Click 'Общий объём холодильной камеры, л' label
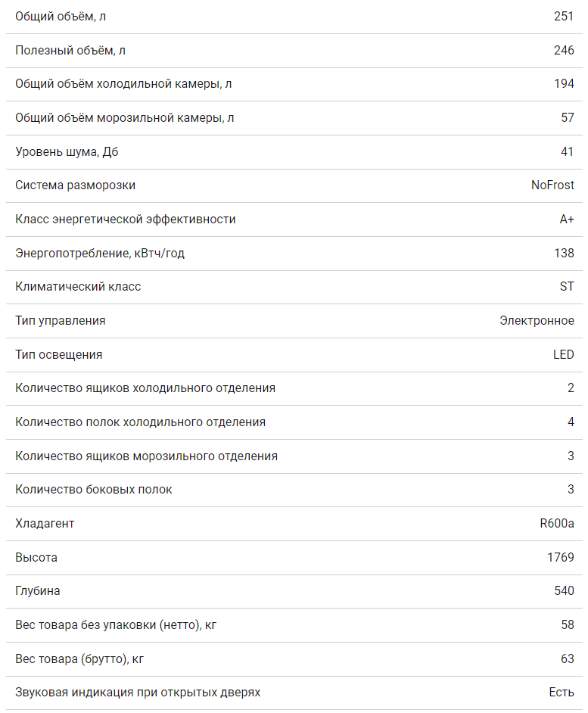The height and width of the screenshot is (713, 588). (x=123, y=84)
